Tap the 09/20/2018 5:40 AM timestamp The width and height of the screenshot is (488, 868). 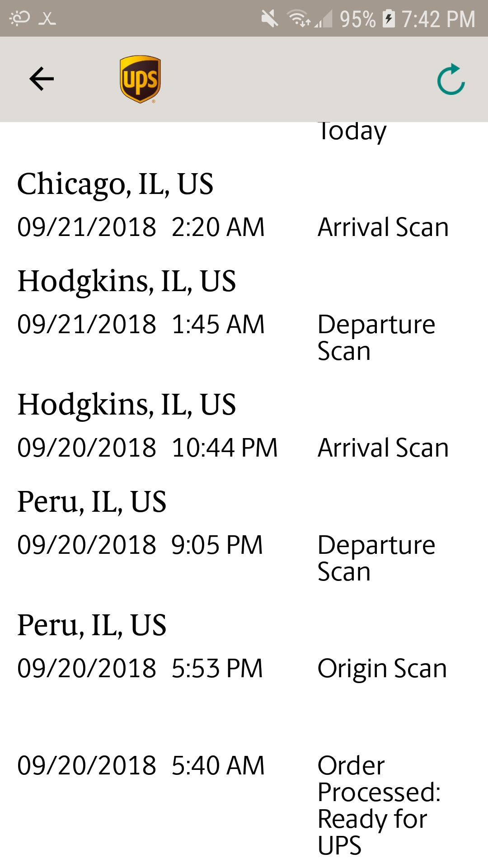click(141, 765)
